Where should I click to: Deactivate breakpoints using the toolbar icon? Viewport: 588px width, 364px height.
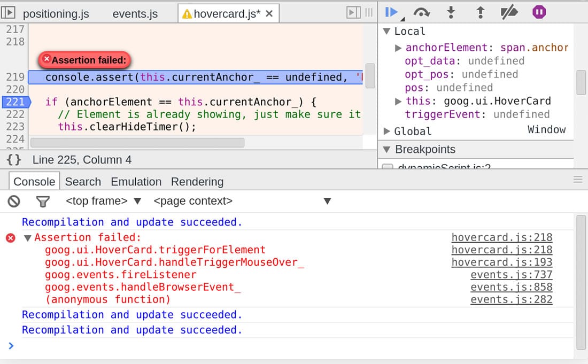[x=508, y=11]
